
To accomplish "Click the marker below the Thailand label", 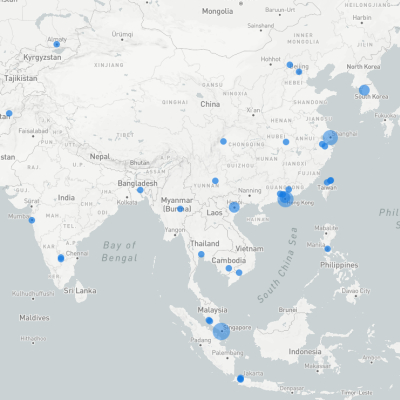I will 201,254.
